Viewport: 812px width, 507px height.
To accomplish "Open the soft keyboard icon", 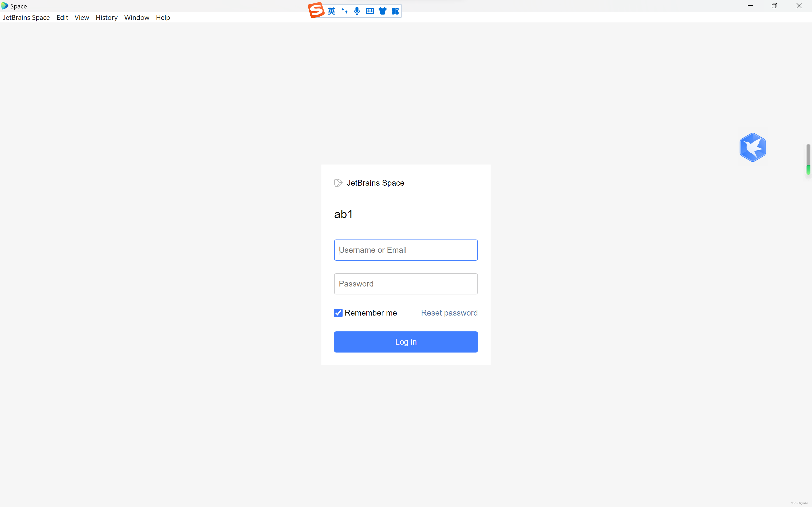I will pyautogui.click(x=370, y=11).
